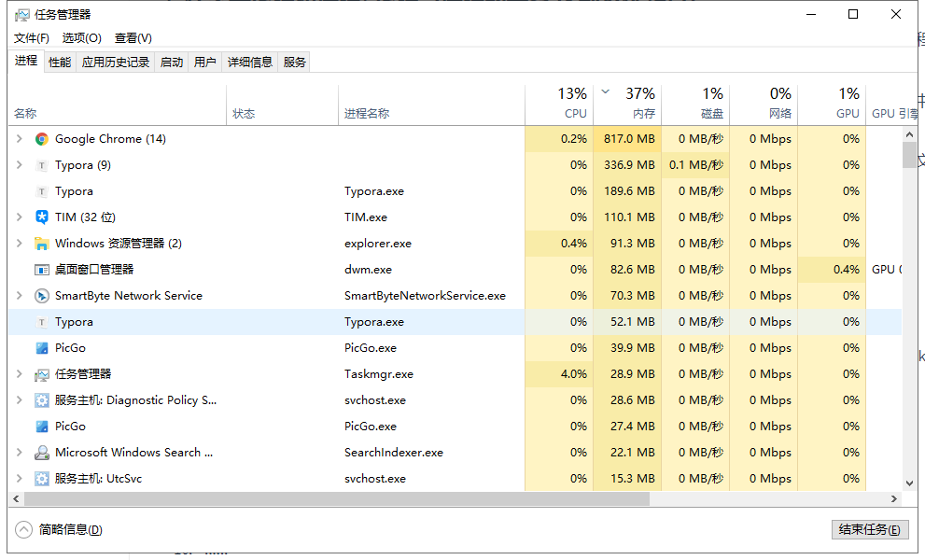The width and height of the screenshot is (925, 560).
Task: Switch to the 性能 tab
Action: point(60,62)
